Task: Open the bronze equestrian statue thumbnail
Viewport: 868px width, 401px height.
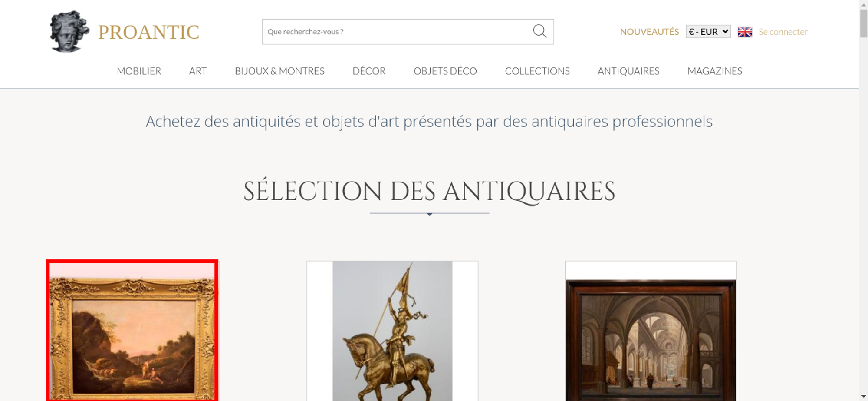Action: point(392,331)
